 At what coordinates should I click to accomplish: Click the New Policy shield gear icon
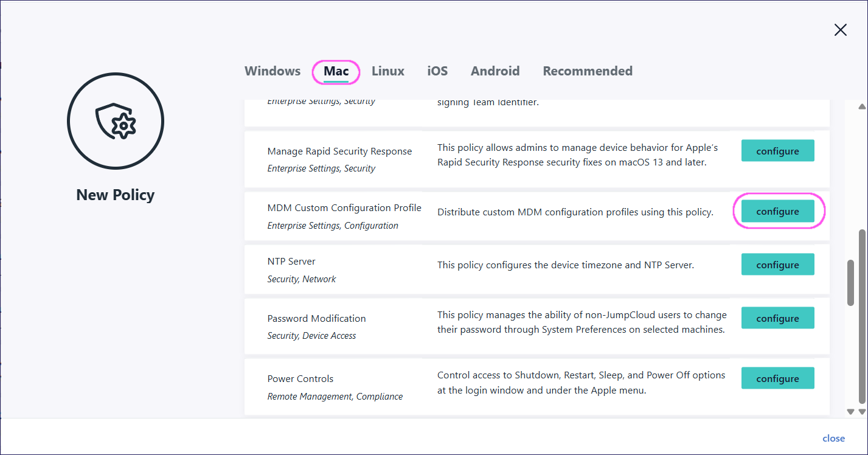coord(116,120)
